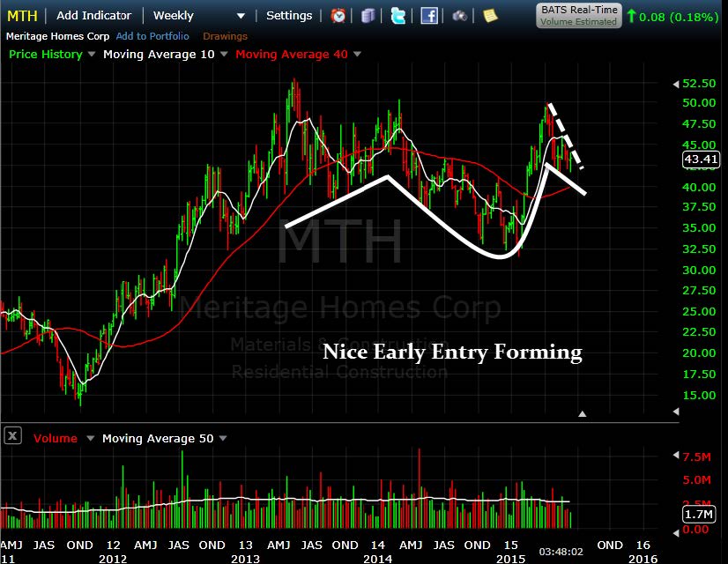Open the Drawings link
Screen dimensions: 728x564
coord(225,36)
